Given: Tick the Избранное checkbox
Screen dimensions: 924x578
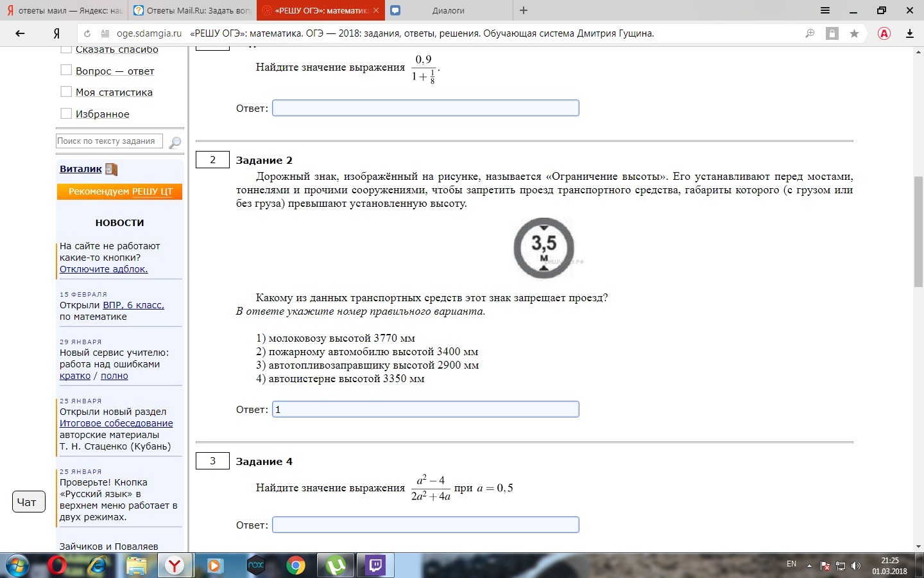Looking at the screenshot, I should [66, 112].
